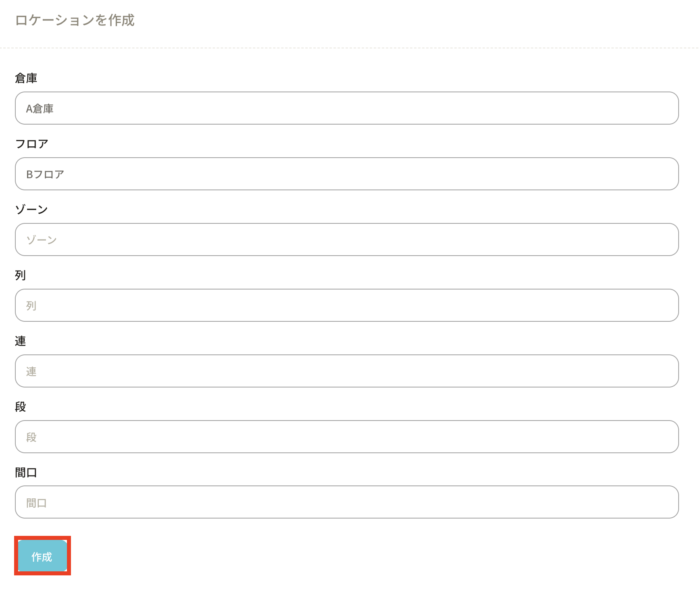700x604 pixels.
Task: Click the 倉庫 label above first field
Action: [x=26, y=78]
